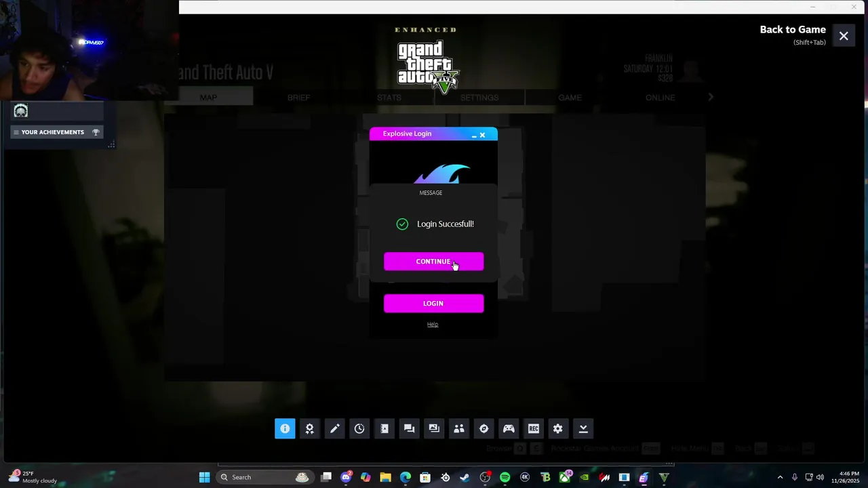Open the clock showing 4:46 PM
Viewport: 868px width, 488px height.
point(845,477)
